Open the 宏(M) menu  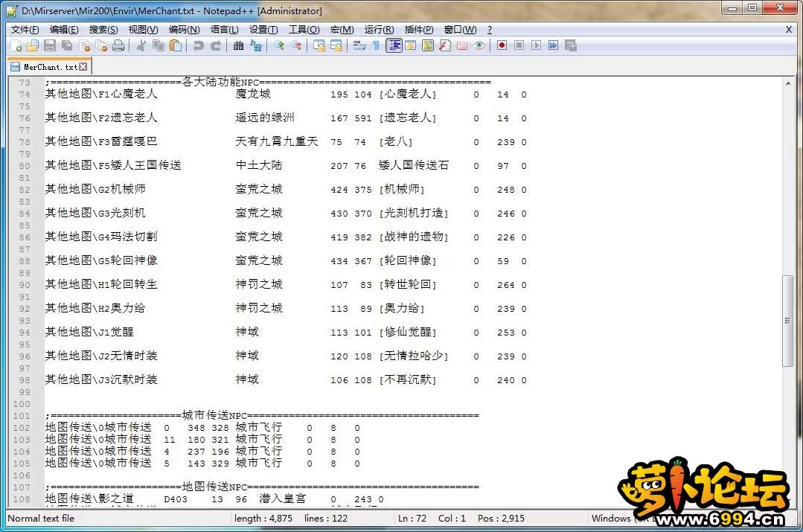[x=342, y=30]
